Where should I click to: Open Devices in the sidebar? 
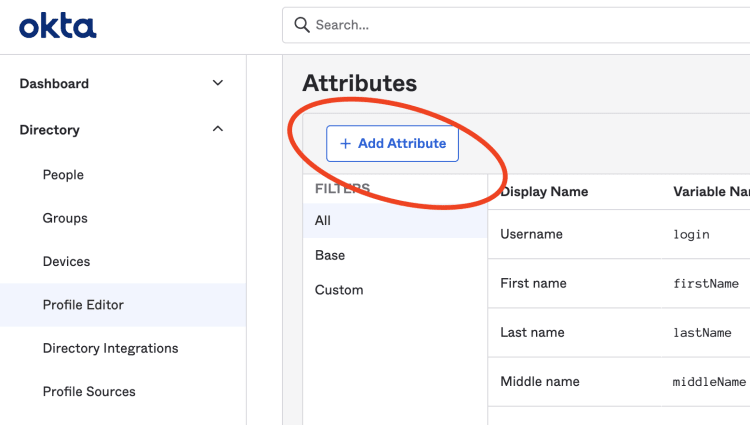(x=66, y=262)
